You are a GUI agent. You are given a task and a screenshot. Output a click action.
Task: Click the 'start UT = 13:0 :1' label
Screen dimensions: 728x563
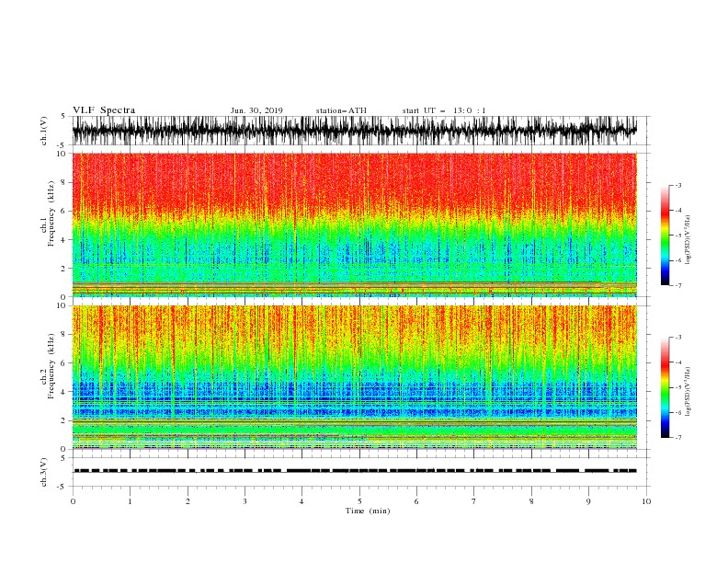(x=444, y=110)
